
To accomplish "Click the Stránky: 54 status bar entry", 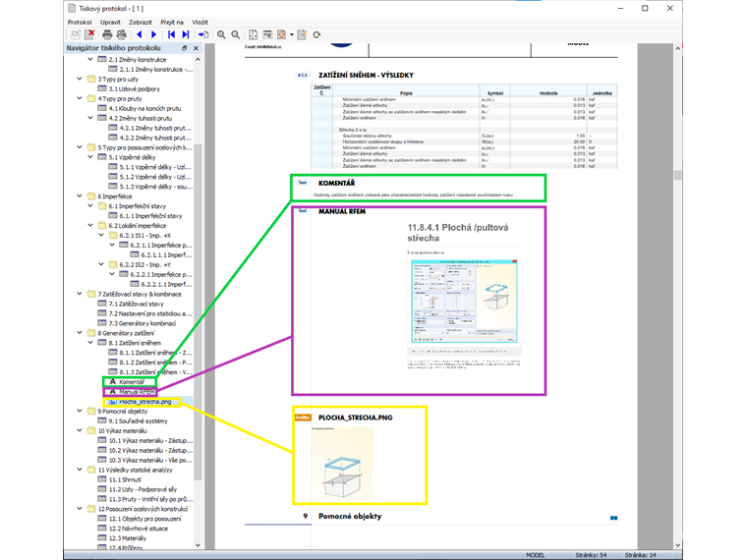I will click(x=591, y=555).
